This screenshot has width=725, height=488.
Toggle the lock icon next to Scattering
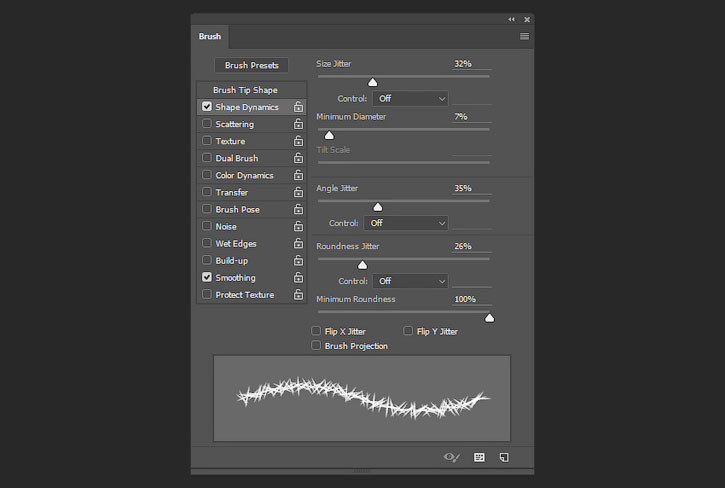(x=298, y=124)
